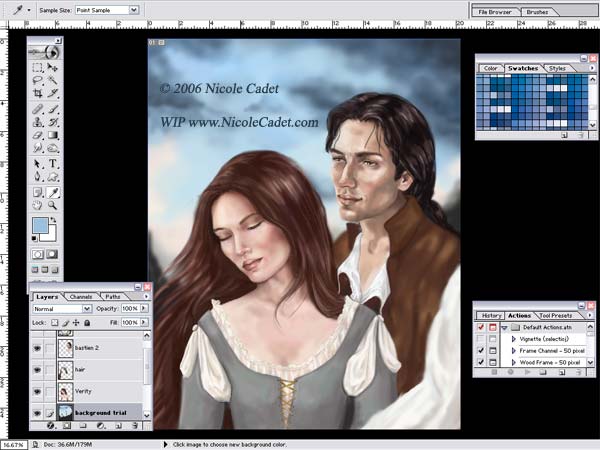
Task: Select the Rectangular Marquee tool
Action: (38, 67)
